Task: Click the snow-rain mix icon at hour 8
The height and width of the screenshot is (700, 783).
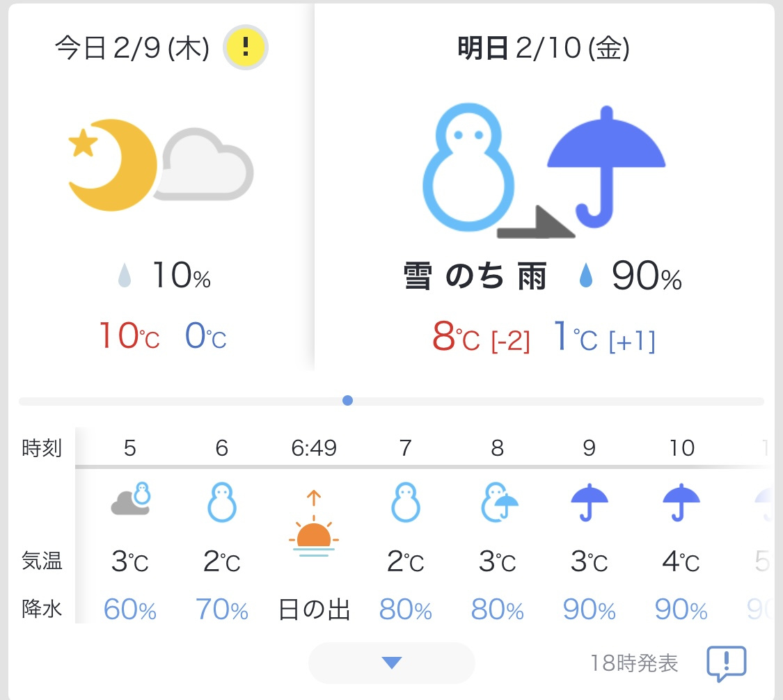Action: (498, 502)
